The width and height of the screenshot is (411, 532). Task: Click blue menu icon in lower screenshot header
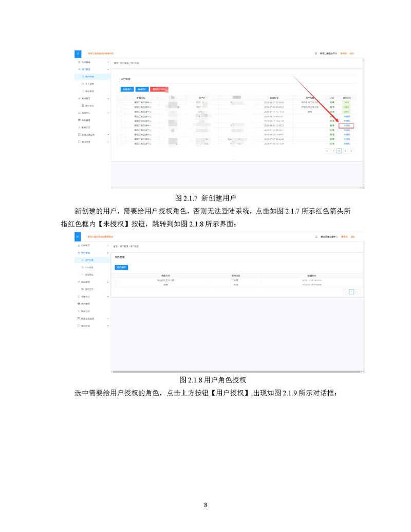78,237
